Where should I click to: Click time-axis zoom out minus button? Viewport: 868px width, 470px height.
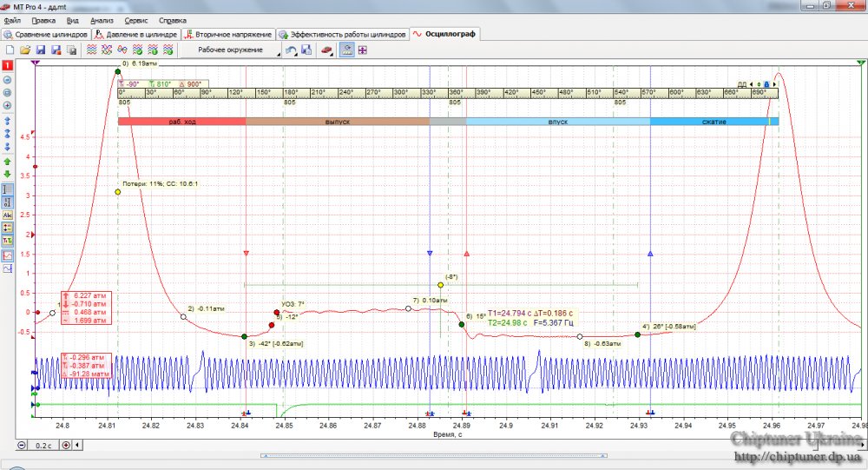[22, 445]
